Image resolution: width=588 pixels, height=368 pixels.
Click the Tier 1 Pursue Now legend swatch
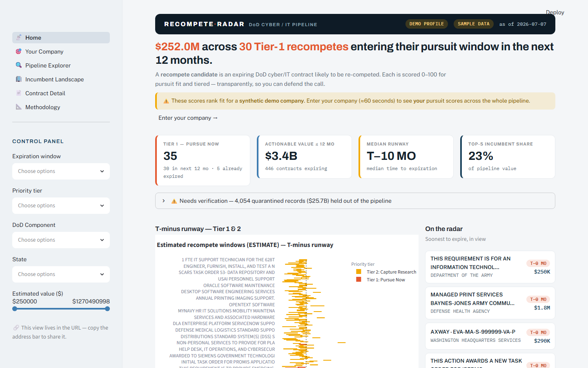click(x=359, y=279)
